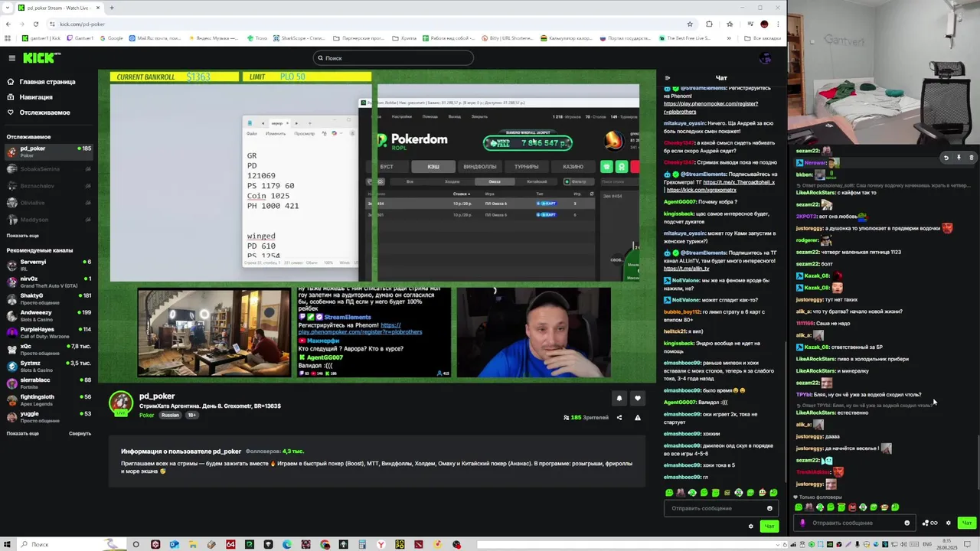This screenshot has width=980, height=551.
Task: Select Beznachalov followed channel
Action: pos(49,186)
